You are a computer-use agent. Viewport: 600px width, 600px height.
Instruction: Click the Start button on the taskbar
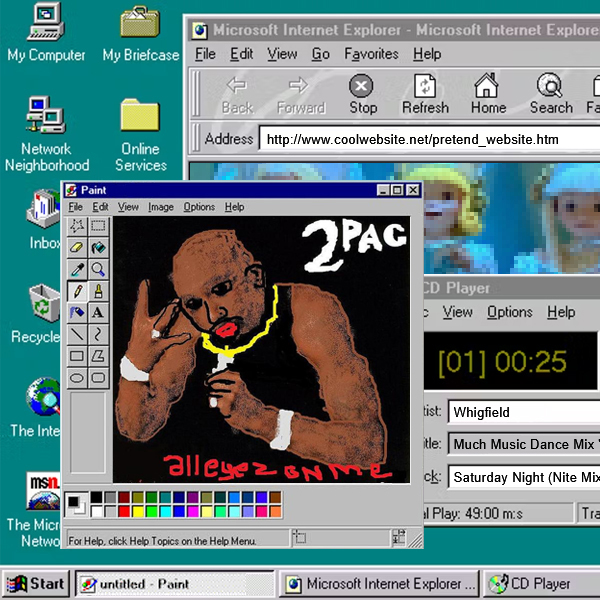(35, 584)
